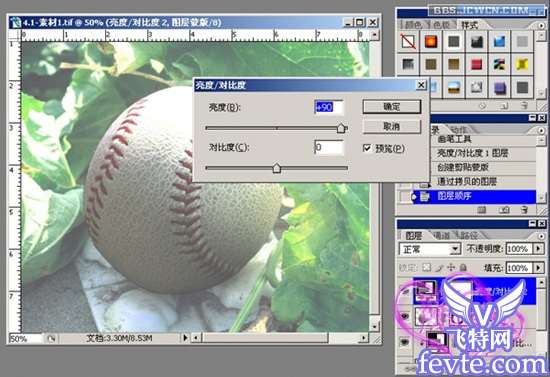This screenshot has height=377, width=550.
Task: Hide the second layer via eye icon
Action: click(x=404, y=317)
